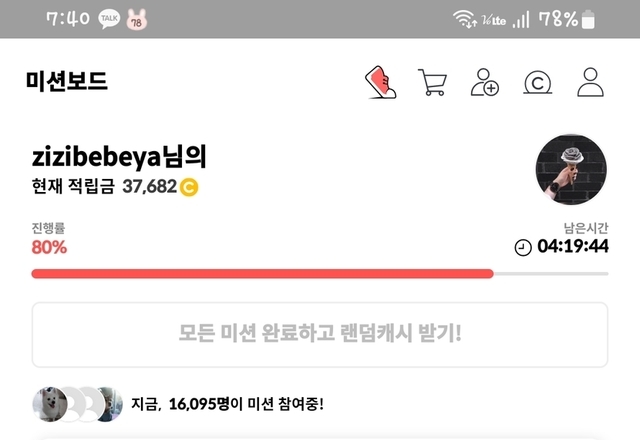Click the 모든 미션 완료하고 랜덤캐시 받기 button

click(320, 335)
